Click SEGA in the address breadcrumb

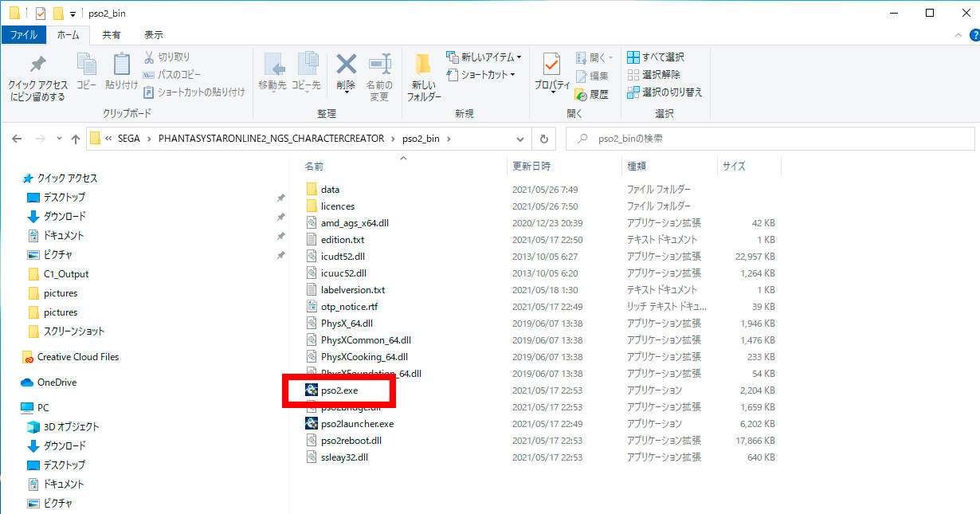(x=128, y=139)
